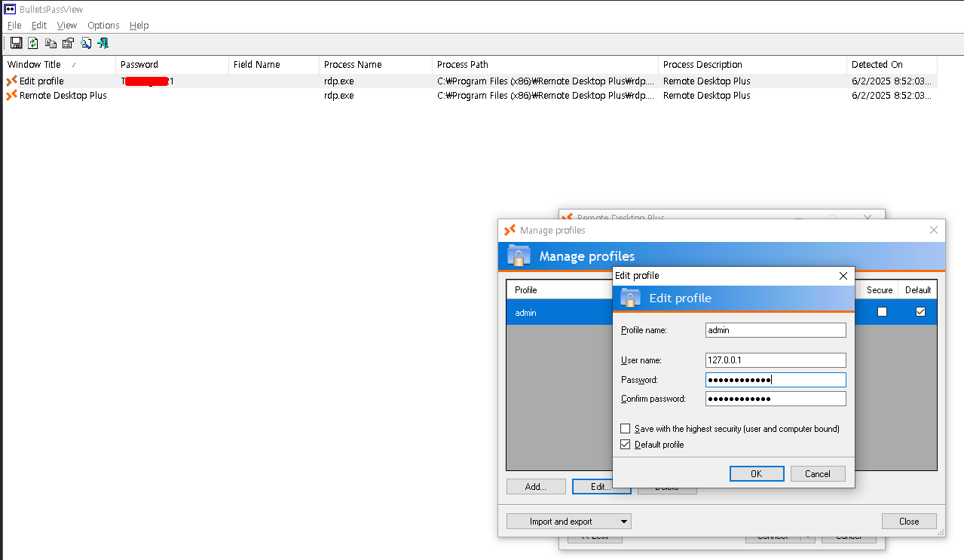Click the process path in the Remote Desktop Plus row
The width and height of the screenshot is (964, 560).
546,95
